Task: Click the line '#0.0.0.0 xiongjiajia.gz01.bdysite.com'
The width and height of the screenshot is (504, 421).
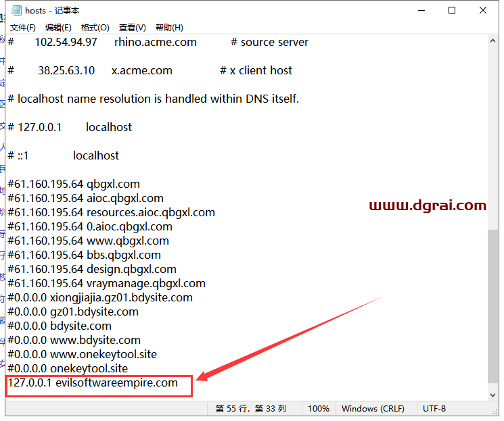Action: 100,298
